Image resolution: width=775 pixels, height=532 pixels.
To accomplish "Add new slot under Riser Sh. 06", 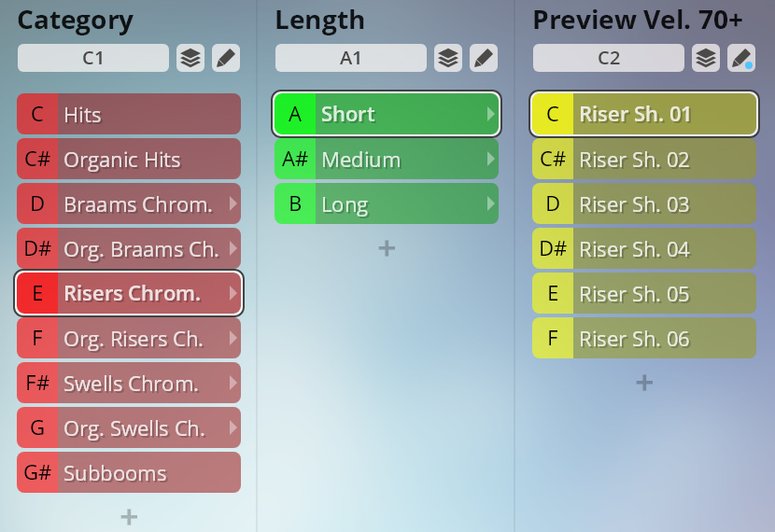I will coord(644,383).
